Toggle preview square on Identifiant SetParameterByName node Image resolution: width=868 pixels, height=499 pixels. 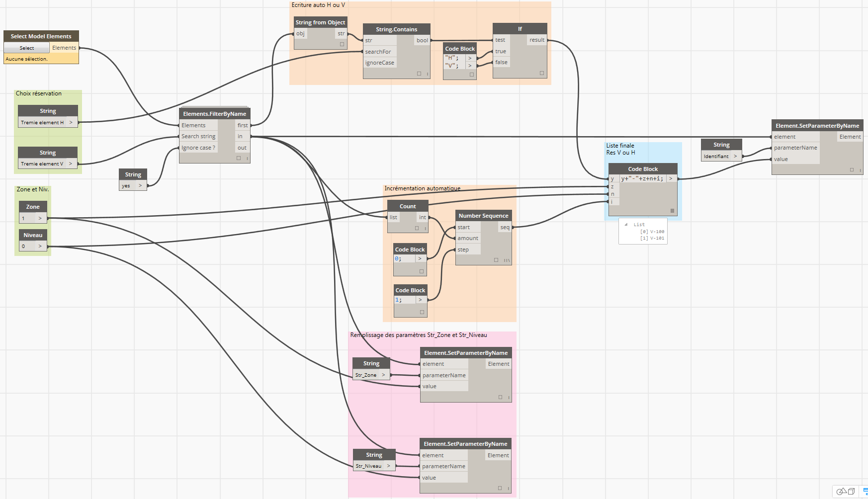(852, 169)
